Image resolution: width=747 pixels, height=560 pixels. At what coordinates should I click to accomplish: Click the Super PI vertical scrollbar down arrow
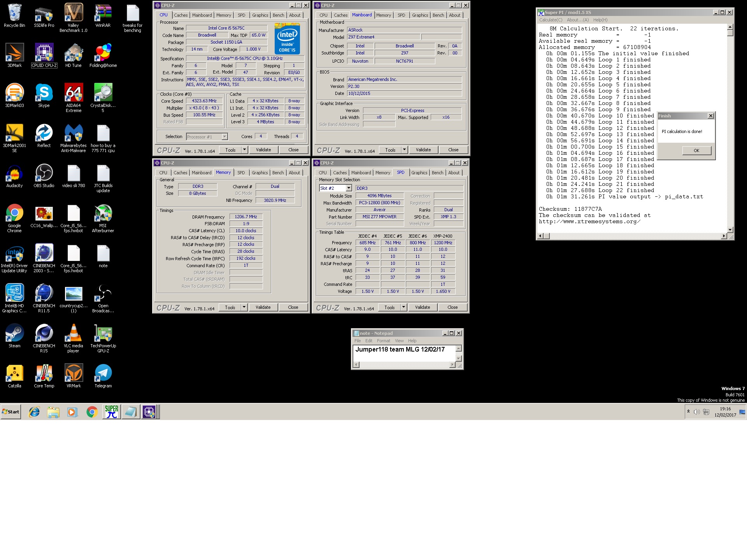point(730,230)
